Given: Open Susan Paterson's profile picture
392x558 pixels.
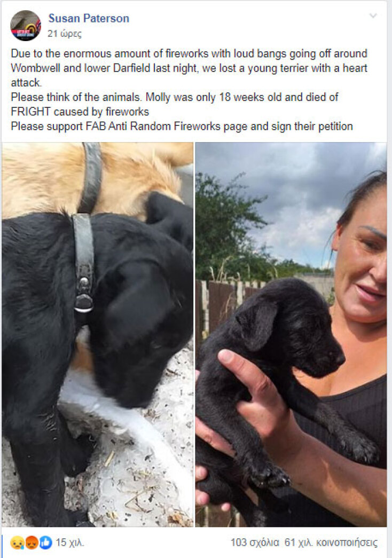Looking at the screenshot, I should click(25, 26).
